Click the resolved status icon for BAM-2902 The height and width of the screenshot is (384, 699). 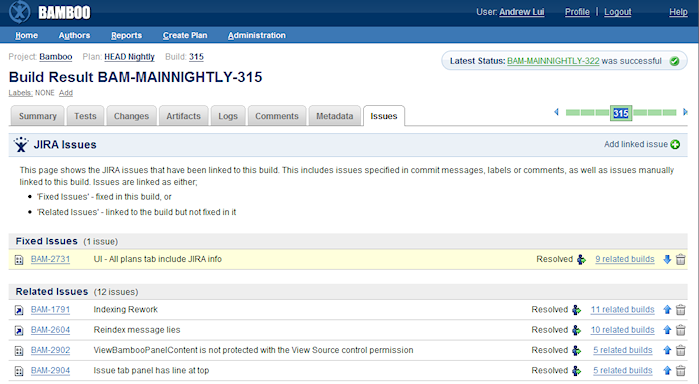[576, 350]
